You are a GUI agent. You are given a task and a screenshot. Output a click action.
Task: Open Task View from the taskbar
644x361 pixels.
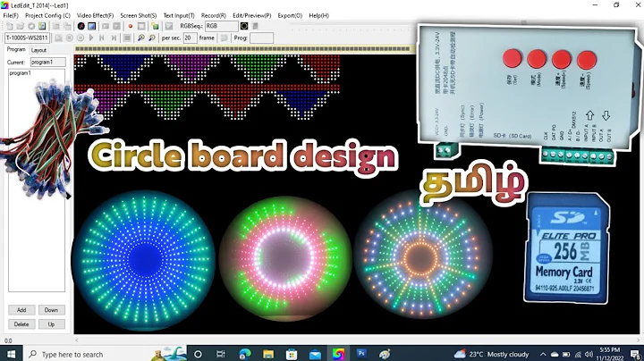tap(221, 354)
